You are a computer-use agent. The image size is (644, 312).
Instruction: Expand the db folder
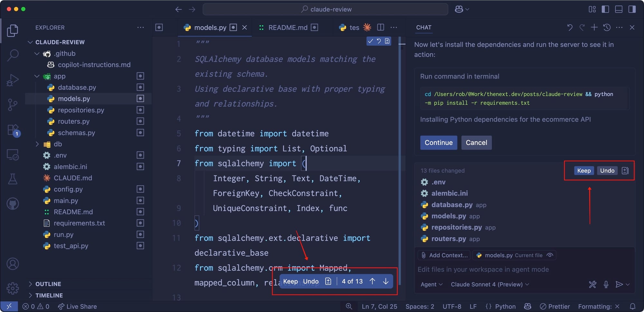coord(58,144)
